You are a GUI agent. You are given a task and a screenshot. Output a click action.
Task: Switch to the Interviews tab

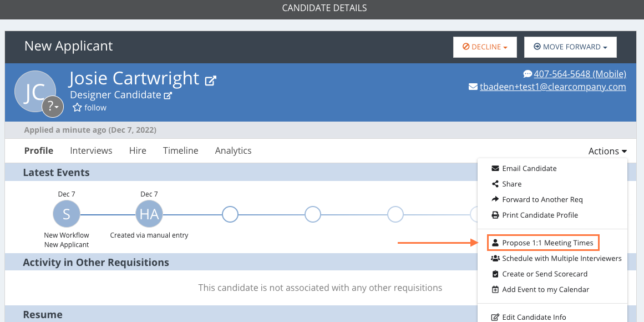click(x=91, y=150)
